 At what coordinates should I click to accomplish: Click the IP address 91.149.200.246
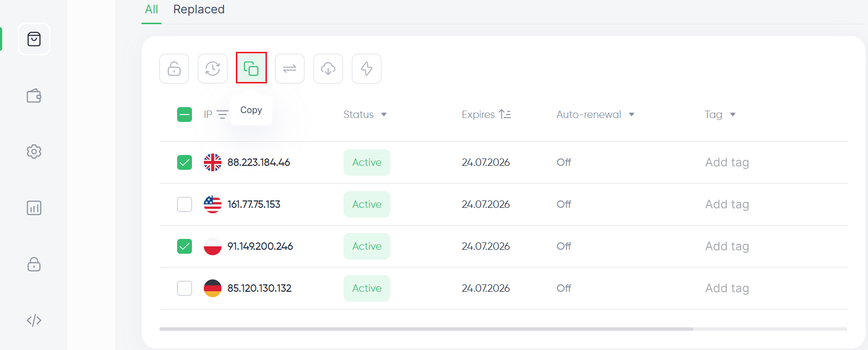260,246
